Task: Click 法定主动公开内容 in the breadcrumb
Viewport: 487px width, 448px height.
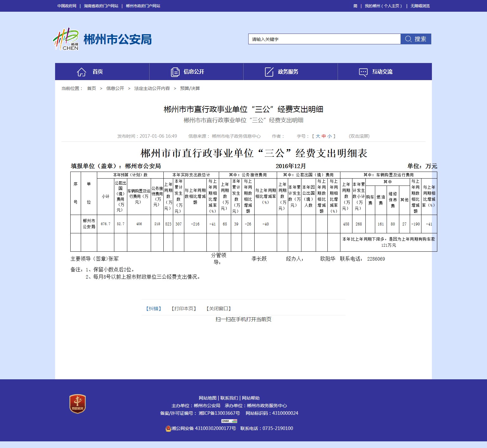Action: tap(152, 88)
